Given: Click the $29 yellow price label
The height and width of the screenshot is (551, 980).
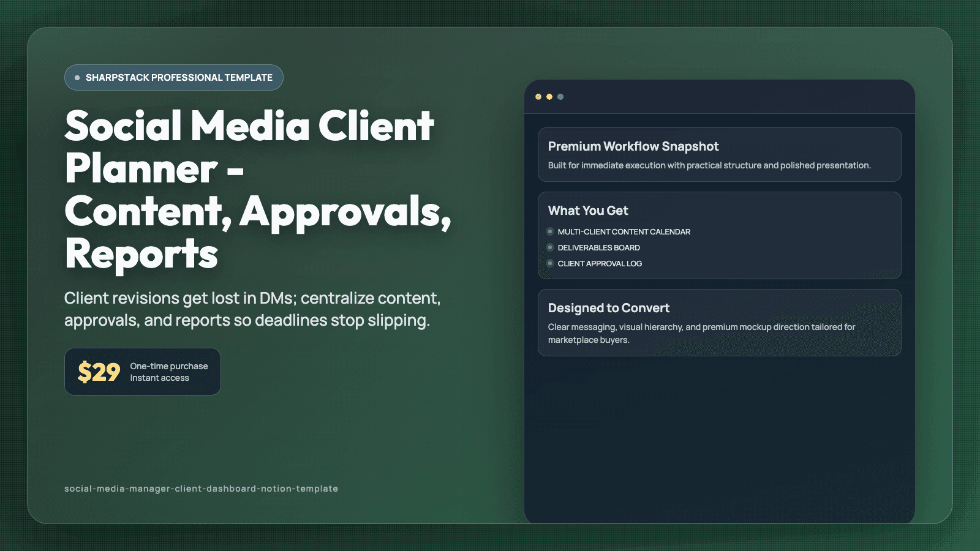Looking at the screenshot, I should (99, 371).
